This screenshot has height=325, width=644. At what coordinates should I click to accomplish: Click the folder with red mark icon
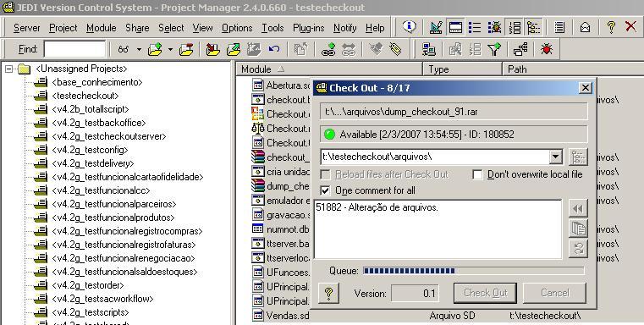point(186,50)
